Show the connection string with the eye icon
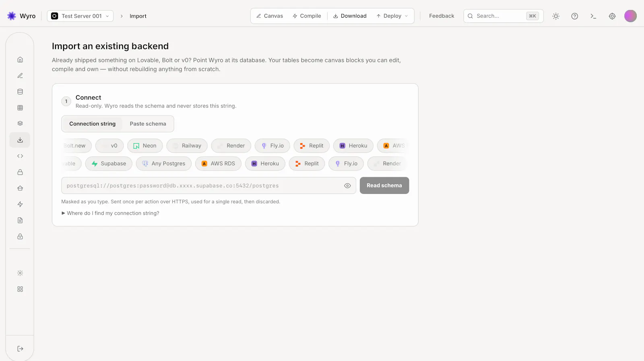 click(x=347, y=186)
